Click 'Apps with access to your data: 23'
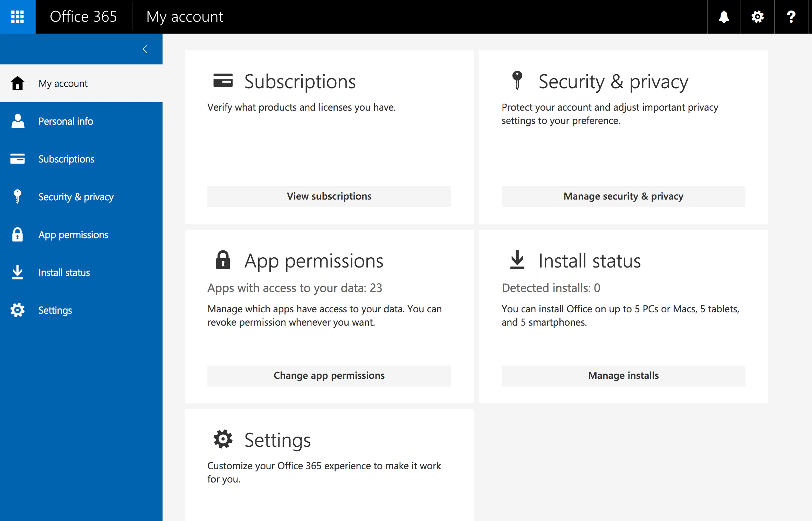The height and width of the screenshot is (521, 812). (295, 288)
